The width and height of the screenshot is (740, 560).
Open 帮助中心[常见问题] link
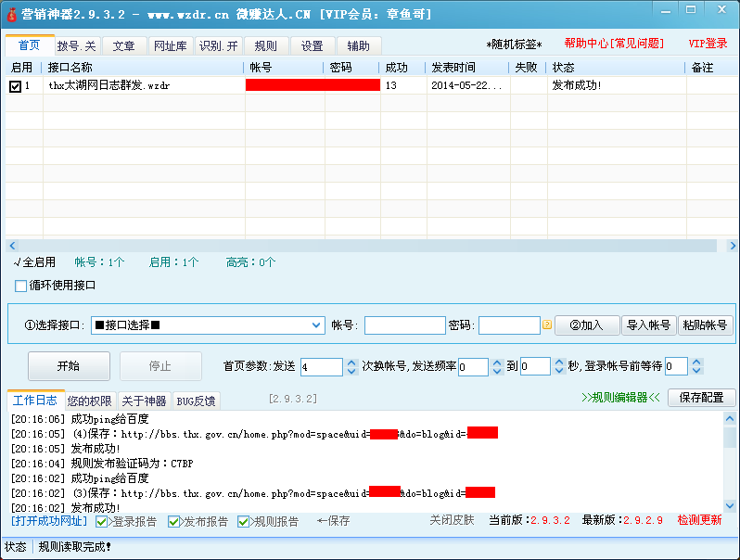pos(614,44)
